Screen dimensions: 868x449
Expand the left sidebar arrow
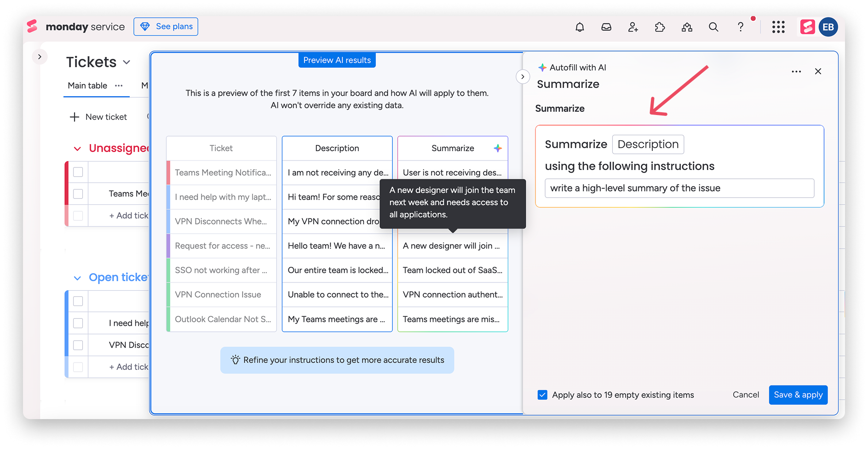point(40,57)
